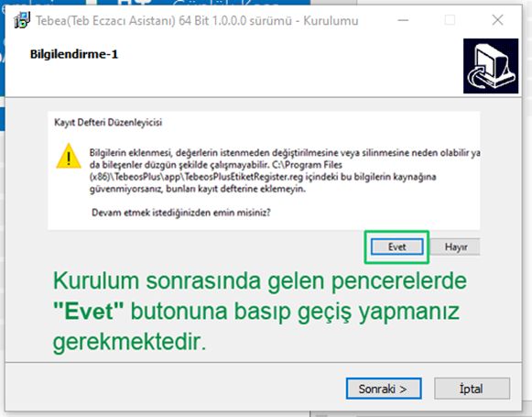Click the yellow warning triangle icon
This screenshot has height=417, width=532.
click(69, 156)
